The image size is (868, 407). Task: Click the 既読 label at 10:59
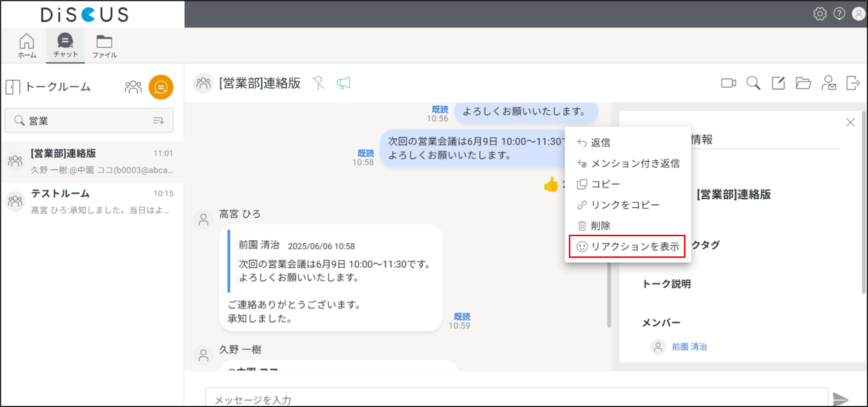tap(462, 316)
